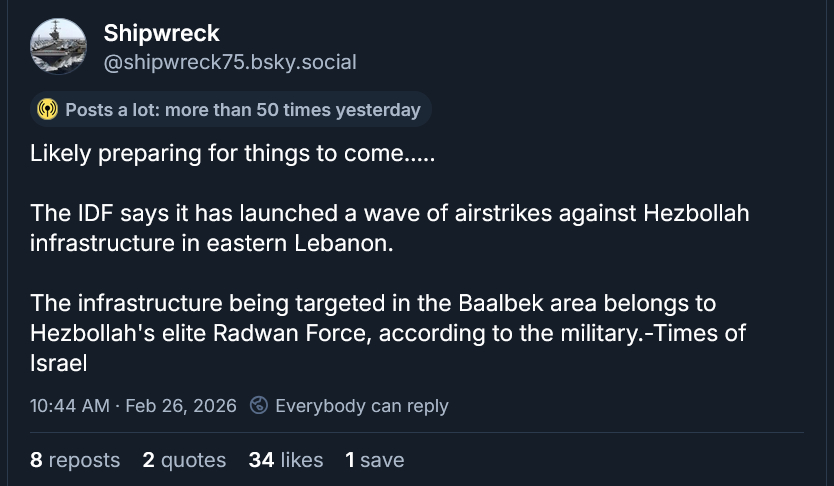The image size is (834, 486).
Task: Click the Feb 26, 2026 date
Action: [x=182, y=406]
